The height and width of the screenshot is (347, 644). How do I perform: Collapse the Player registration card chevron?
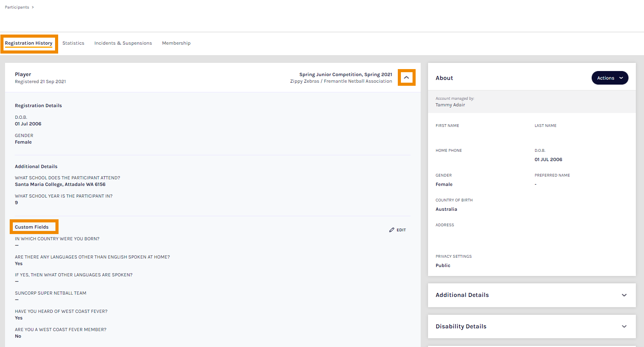406,78
